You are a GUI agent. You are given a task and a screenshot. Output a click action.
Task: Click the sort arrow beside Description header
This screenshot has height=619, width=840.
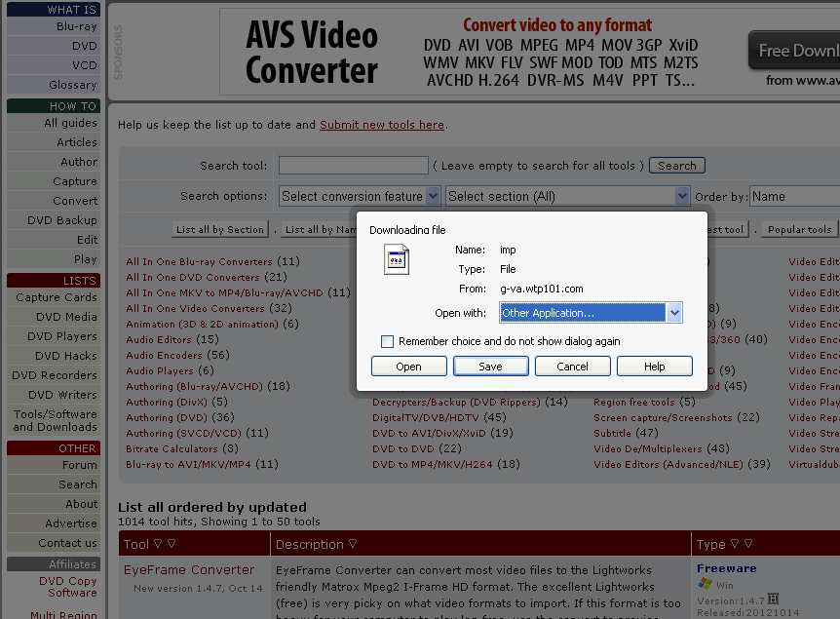pyautogui.click(x=353, y=543)
